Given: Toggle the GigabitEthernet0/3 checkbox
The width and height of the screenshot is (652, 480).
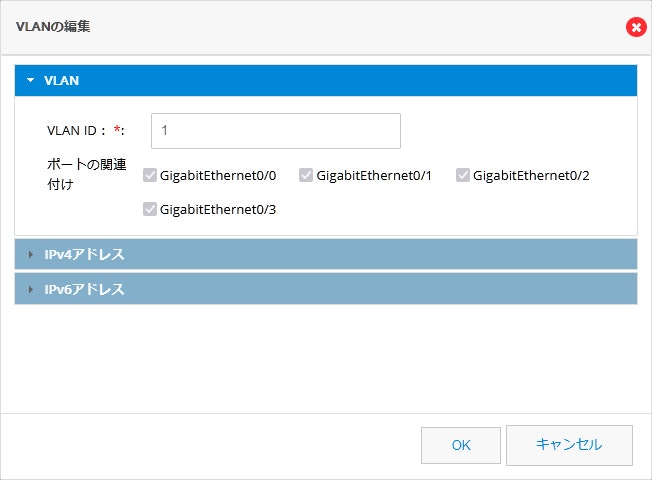Looking at the screenshot, I should [x=150, y=209].
